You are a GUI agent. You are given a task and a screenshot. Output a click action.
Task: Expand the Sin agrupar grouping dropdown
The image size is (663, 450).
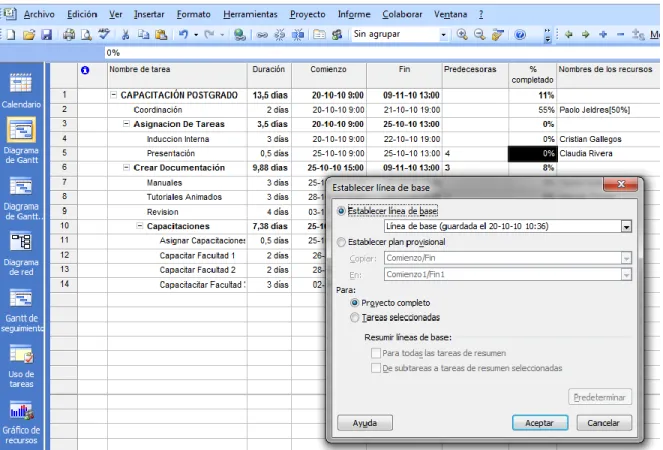pos(443,35)
